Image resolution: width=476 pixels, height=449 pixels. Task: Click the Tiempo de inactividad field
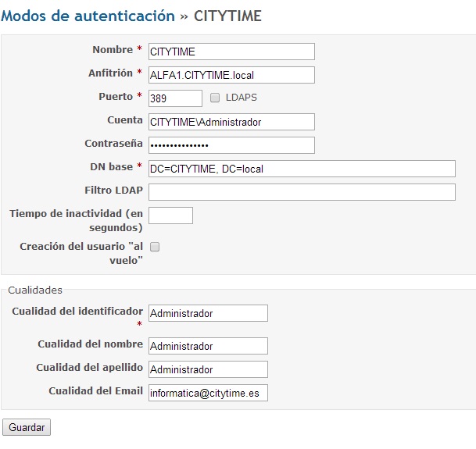click(x=170, y=216)
